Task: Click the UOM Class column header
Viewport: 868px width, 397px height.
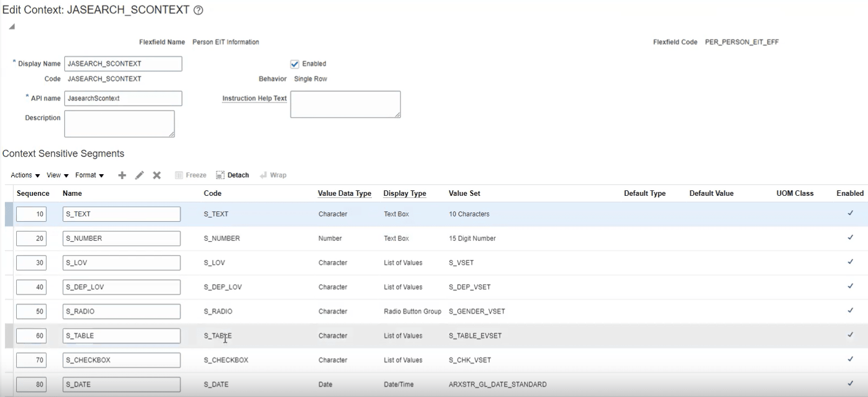Action: coord(795,194)
